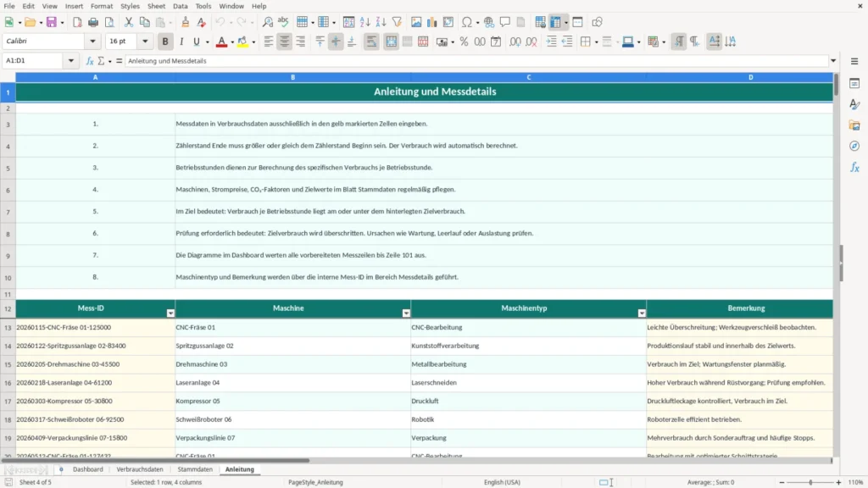This screenshot has height=488, width=868.
Task: Open sidebar Styles panel icon
Action: 854,104
